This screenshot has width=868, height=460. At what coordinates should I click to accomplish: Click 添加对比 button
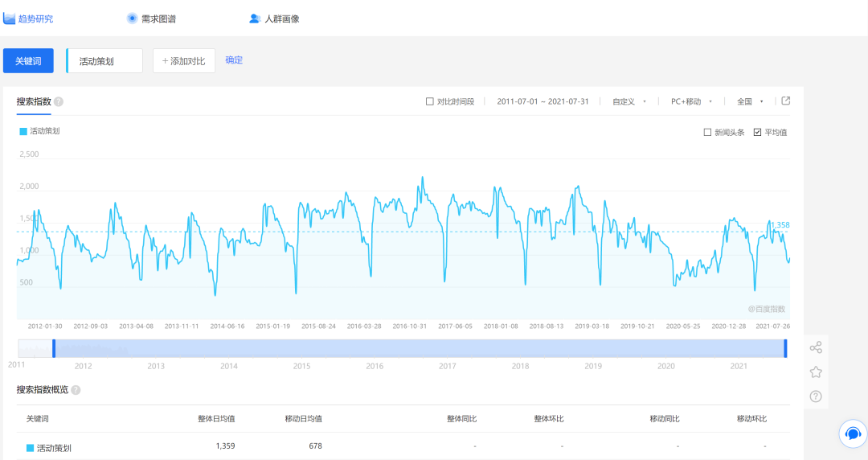click(x=184, y=61)
